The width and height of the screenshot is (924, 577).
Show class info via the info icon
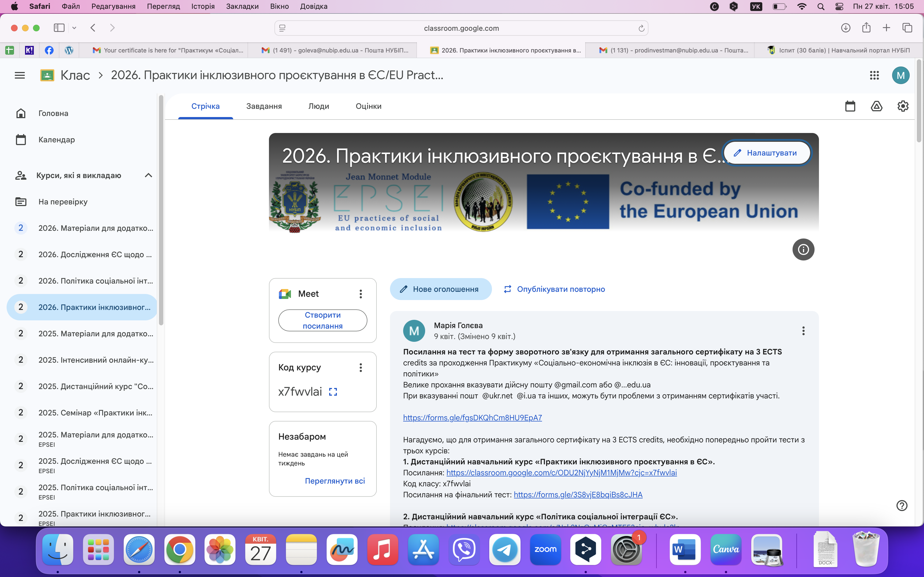tap(803, 249)
